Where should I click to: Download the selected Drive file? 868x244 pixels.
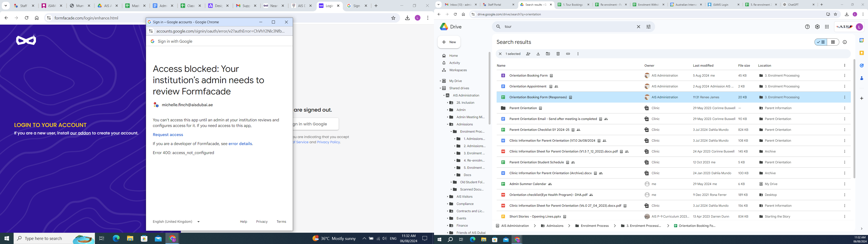tap(538, 54)
